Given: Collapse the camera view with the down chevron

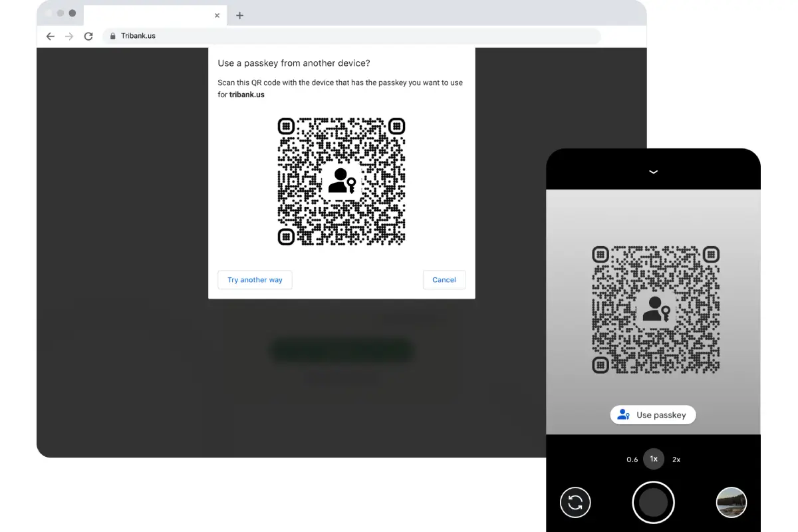Looking at the screenshot, I should coord(653,171).
